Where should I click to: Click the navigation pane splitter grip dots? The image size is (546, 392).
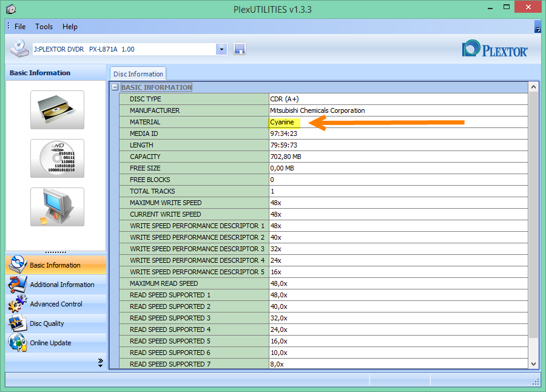point(56,252)
